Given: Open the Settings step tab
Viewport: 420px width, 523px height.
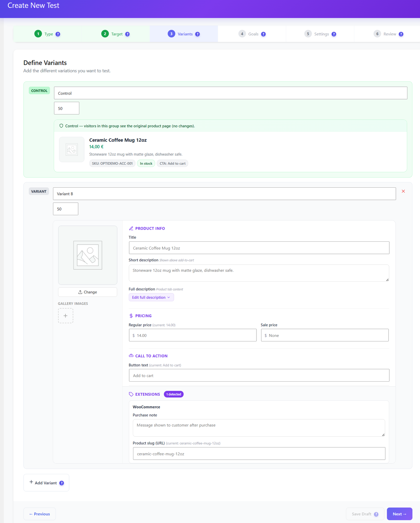Looking at the screenshot, I should pos(320,34).
